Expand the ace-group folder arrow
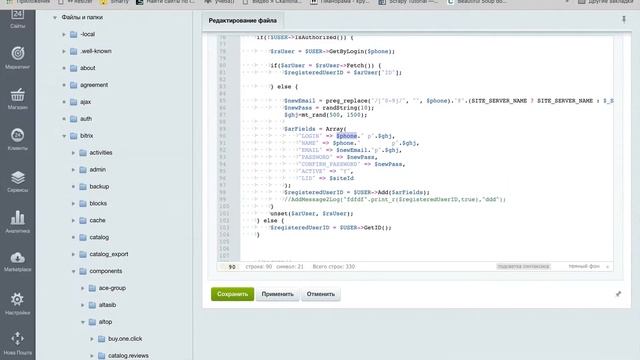This screenshot has height=360, width=640. pos(83,288)
